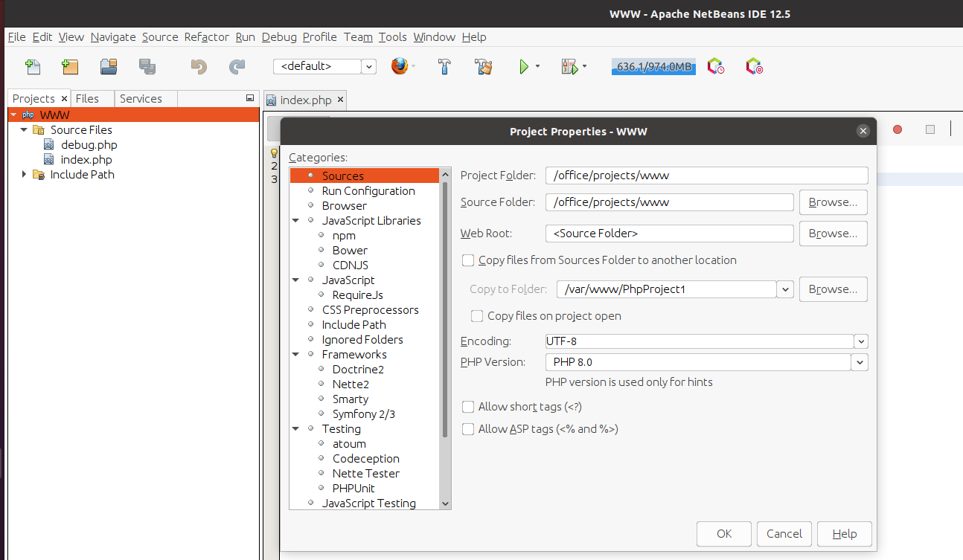Collapse the Source Files tree node
Screen dimensions: 963x560
[x=24, y=129]
